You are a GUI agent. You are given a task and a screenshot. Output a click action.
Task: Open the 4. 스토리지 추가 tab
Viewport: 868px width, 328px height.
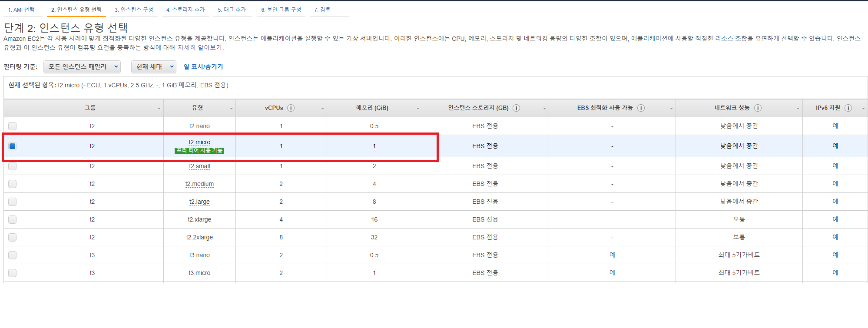(186, 10)
